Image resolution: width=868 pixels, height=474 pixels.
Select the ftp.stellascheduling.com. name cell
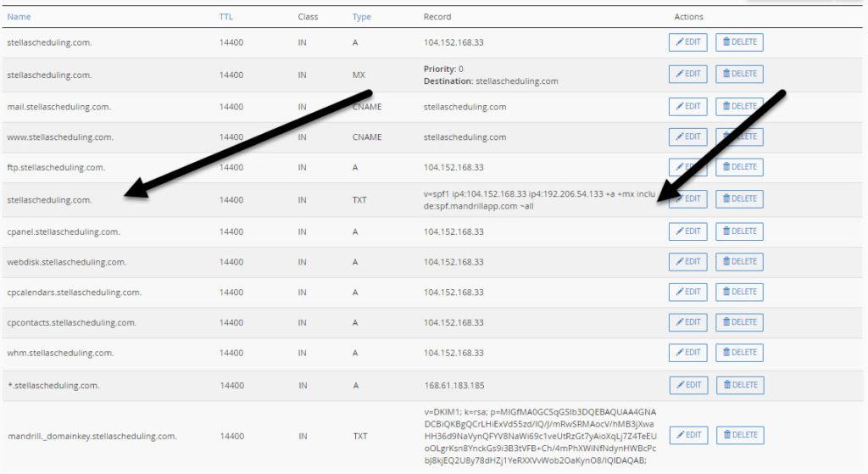56,167
